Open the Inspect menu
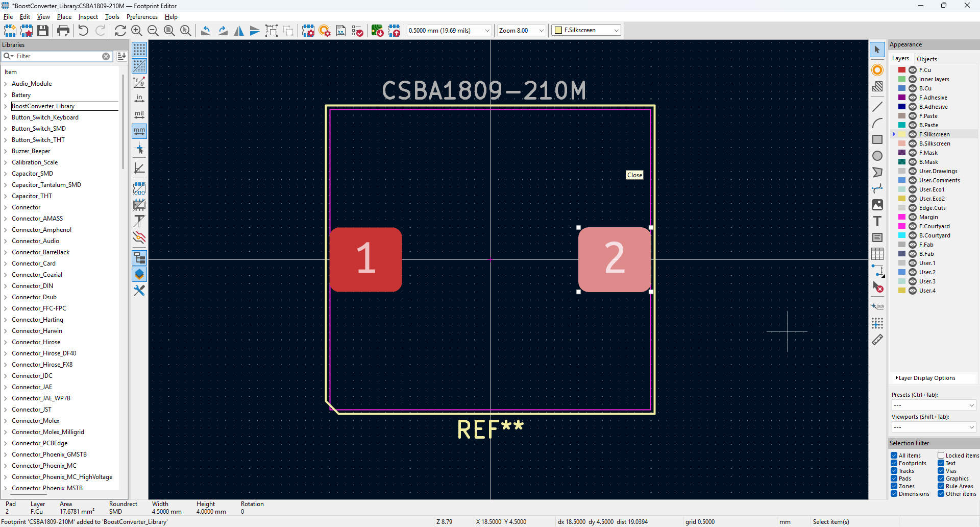Image resolution: width=980 pixels, height=527 pixels. pos(88,17)
